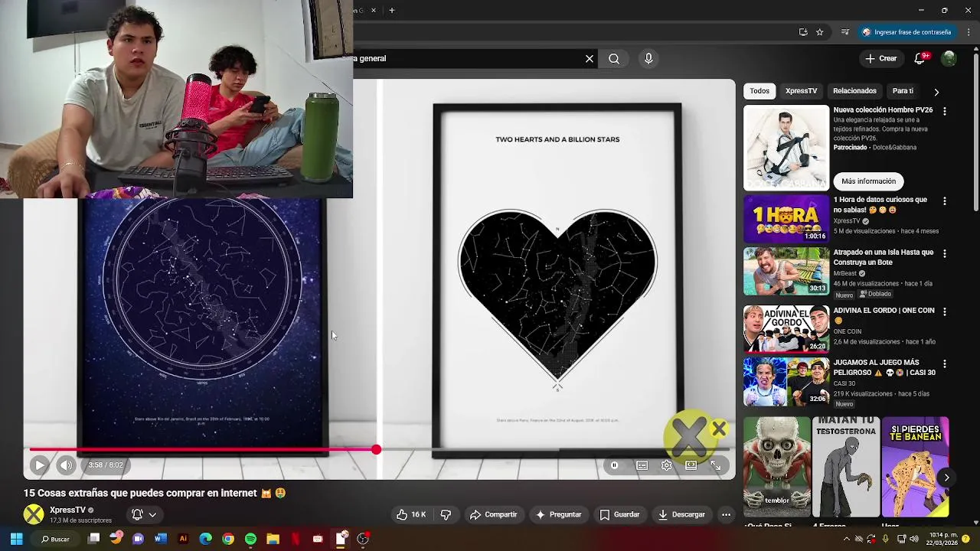The image size is (980, 551).
Task: Run the YouTube search magnifier
Action: 614,59
